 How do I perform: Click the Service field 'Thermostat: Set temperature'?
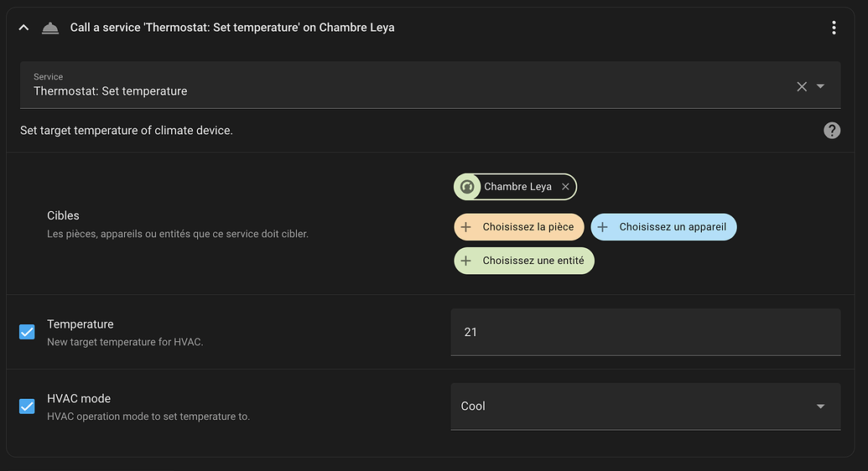430,85
